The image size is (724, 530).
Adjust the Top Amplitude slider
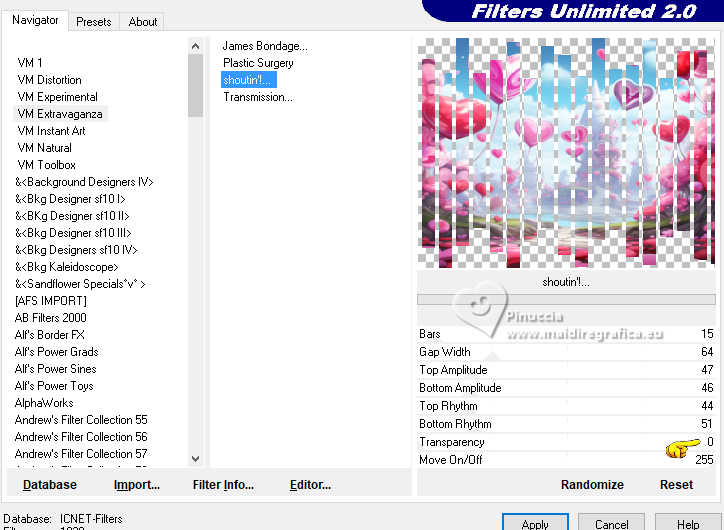click(x=566, y=370)
